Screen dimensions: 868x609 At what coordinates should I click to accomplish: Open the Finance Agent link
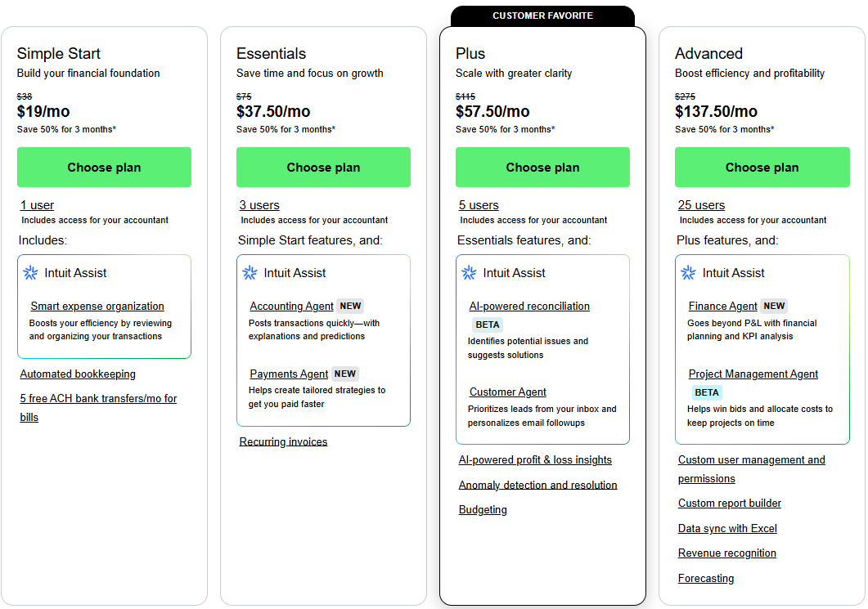(722, 307)
